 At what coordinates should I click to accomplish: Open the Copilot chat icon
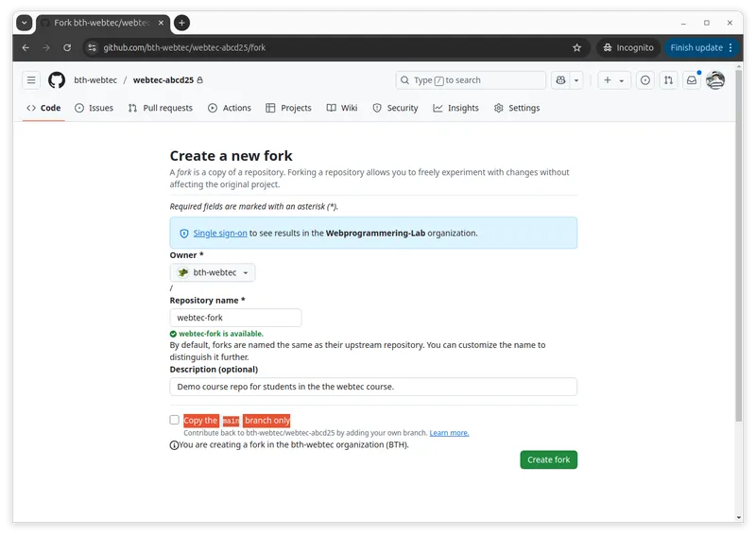560,80
